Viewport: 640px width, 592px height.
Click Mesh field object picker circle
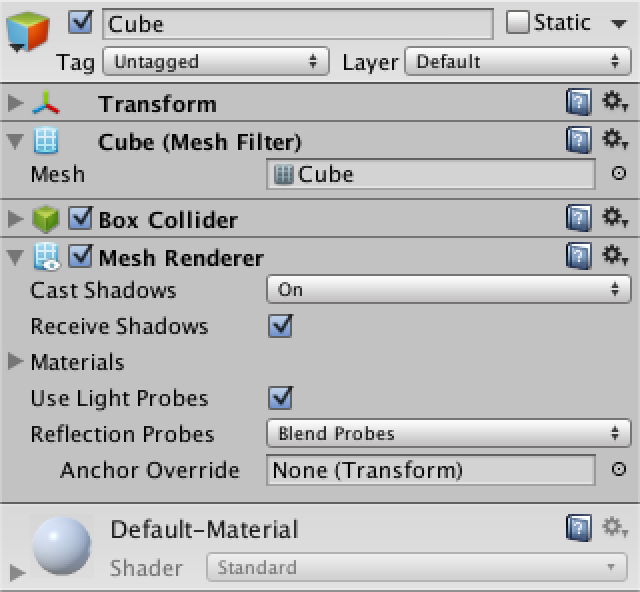click(619, 174)
